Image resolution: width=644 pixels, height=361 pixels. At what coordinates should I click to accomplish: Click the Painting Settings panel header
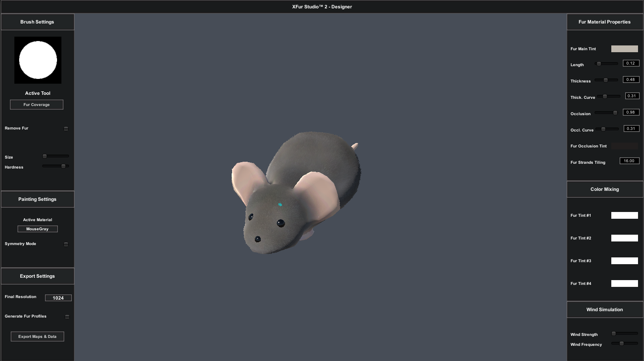point(37,199)
